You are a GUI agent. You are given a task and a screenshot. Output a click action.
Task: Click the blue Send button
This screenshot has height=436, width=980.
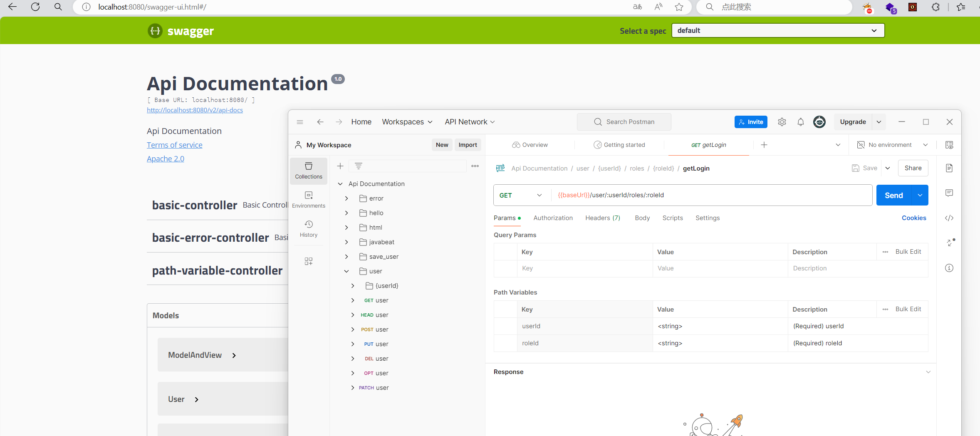tap(893, 195)
